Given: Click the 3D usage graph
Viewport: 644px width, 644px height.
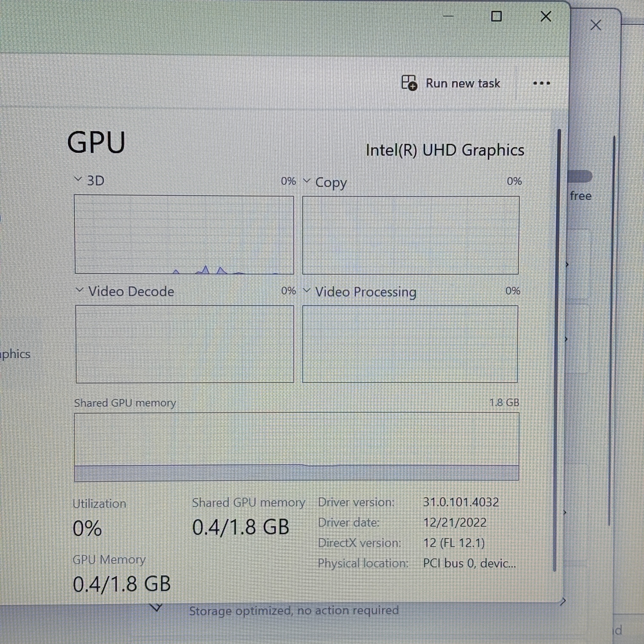Looking at the screenshot, I should pyautogui.click(x=184, y=235).
